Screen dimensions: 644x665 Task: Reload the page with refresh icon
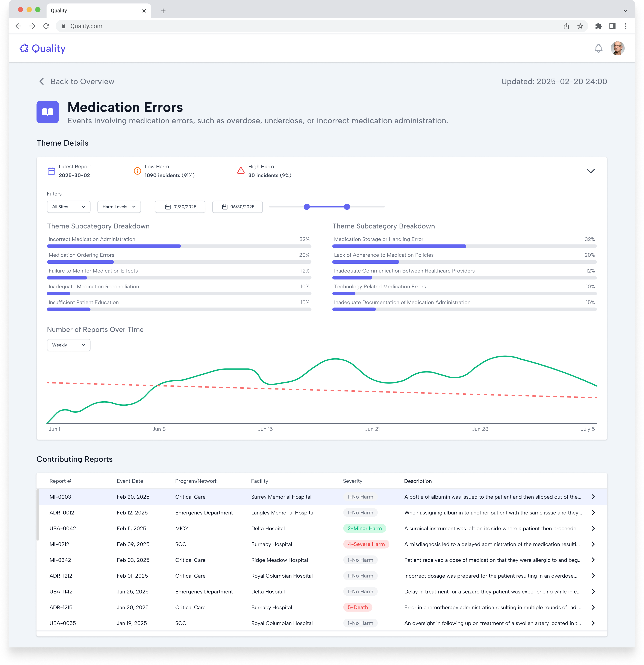(x=47, y=26)
